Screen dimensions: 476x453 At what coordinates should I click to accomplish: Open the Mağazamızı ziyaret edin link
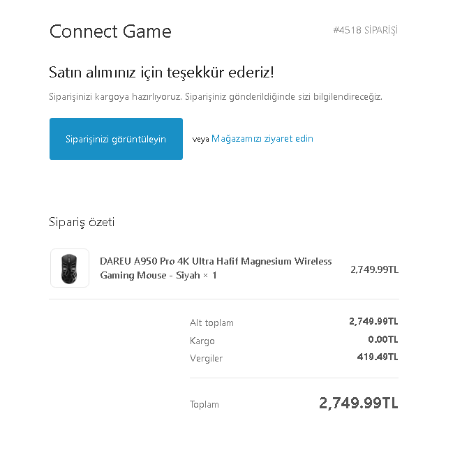[x=262, y=138]
